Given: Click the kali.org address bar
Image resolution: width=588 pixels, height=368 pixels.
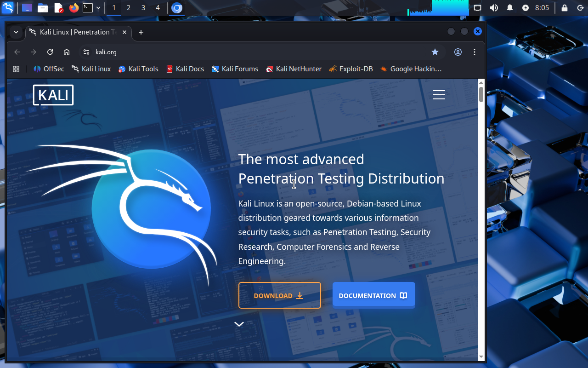Looking at the screenshot, I should coord(262,52).
